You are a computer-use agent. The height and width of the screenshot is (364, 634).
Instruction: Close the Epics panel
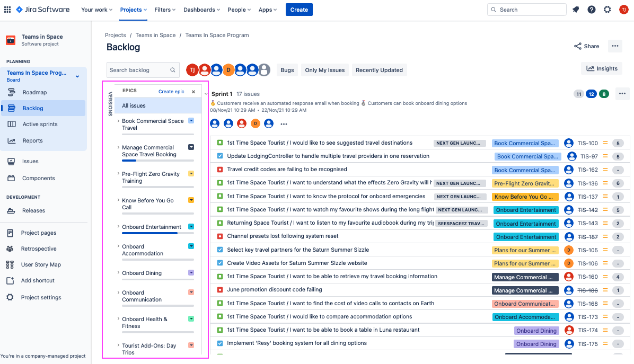[x=193, y=92]
